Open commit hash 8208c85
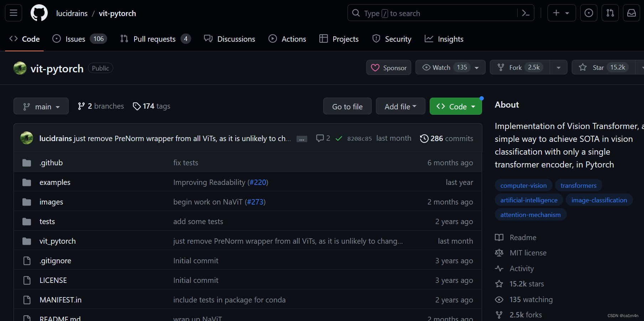The height and width of the screenshot is (321, 644). pyautogui.click(x=359, y=139)
